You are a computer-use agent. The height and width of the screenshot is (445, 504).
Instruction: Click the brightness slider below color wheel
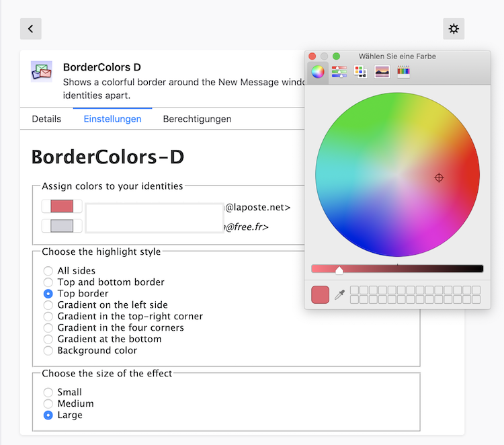click(396, 269)
